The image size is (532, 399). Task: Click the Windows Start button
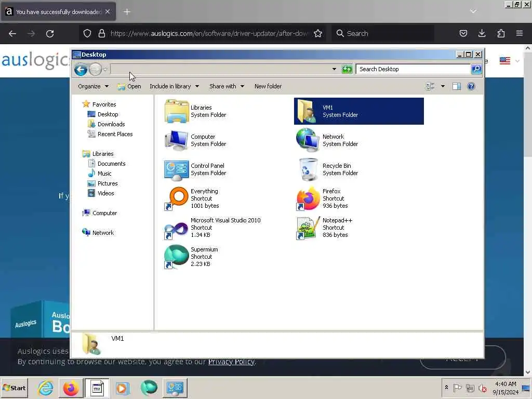point(14,388)
